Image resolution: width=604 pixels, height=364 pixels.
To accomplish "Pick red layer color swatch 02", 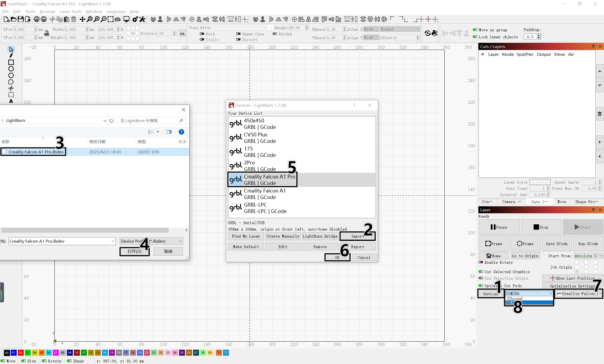I will (20, 353).
